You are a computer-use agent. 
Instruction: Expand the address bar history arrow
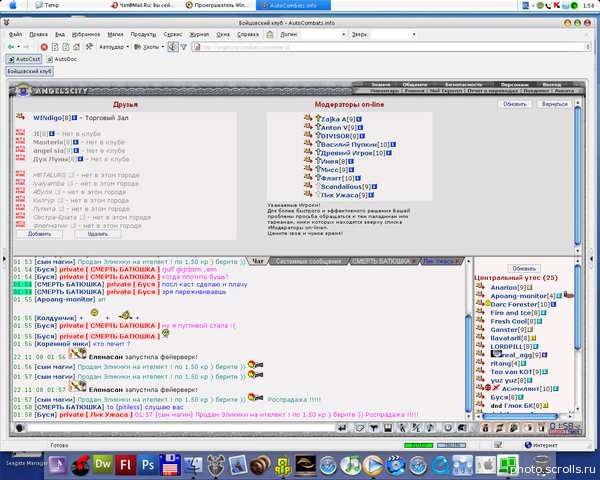tap(588, 47)
